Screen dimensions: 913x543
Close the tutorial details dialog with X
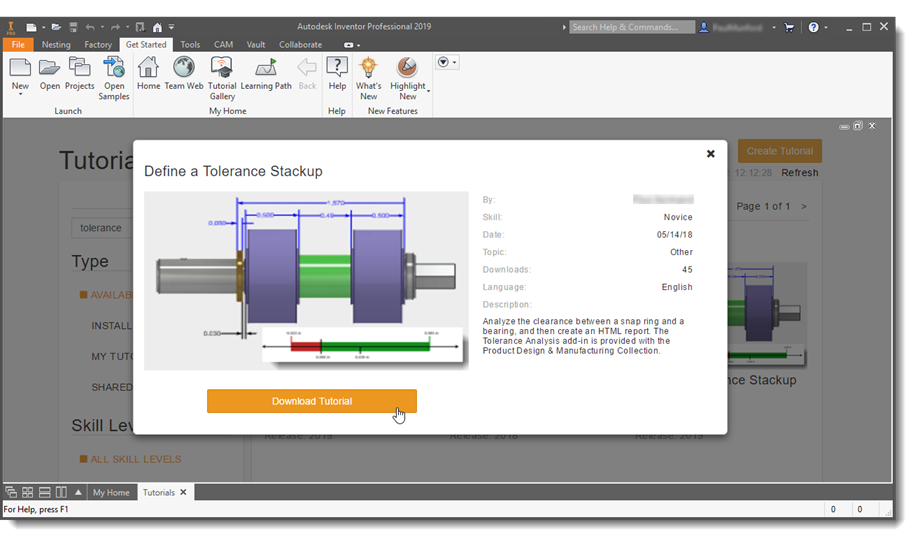[710, 154]
